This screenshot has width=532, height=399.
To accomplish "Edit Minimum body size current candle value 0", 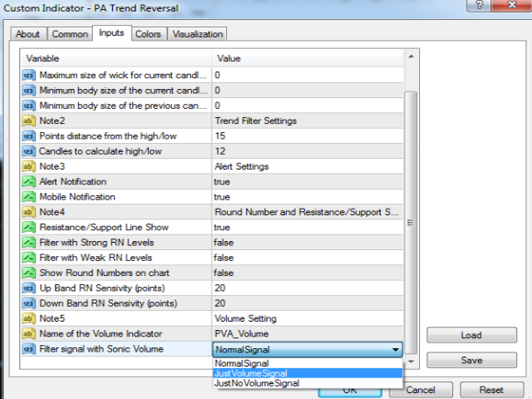I will point(308,91).
